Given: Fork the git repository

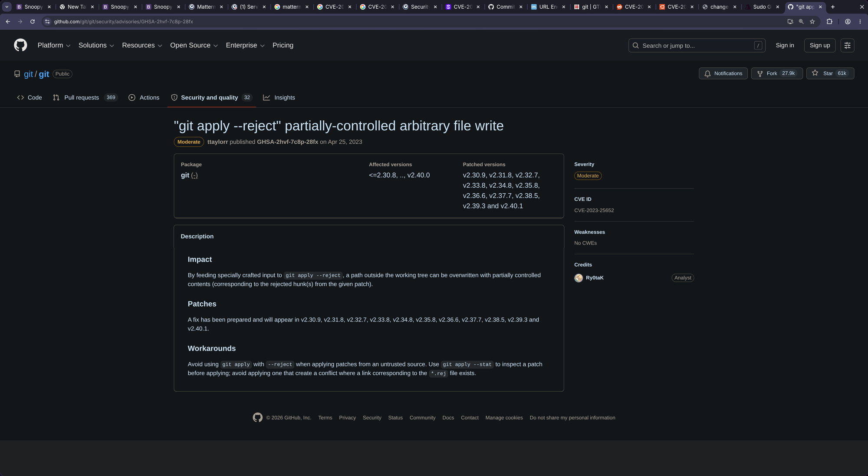Looking at the screenshot, I should [777, 73].
